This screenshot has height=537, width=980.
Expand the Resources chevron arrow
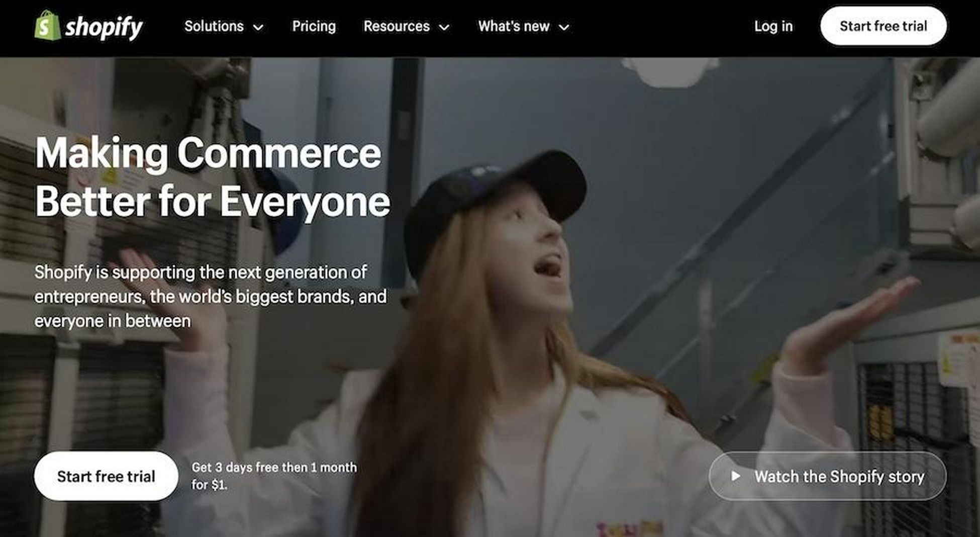tap(444, 27)
